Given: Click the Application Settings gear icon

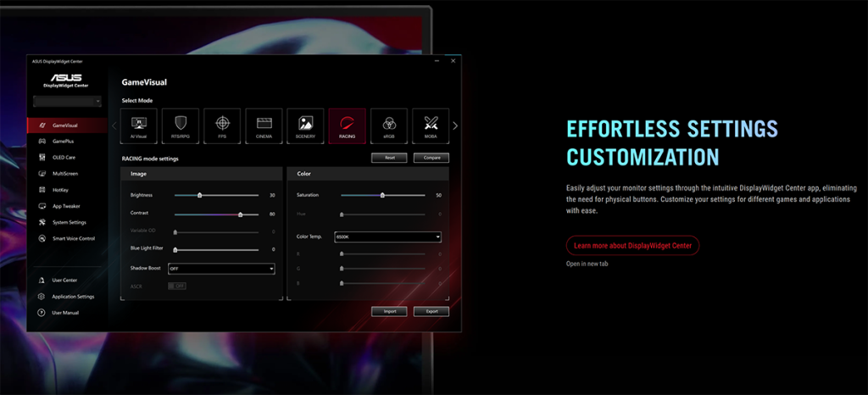Looking at the screenshot, I should pos(42,297).
